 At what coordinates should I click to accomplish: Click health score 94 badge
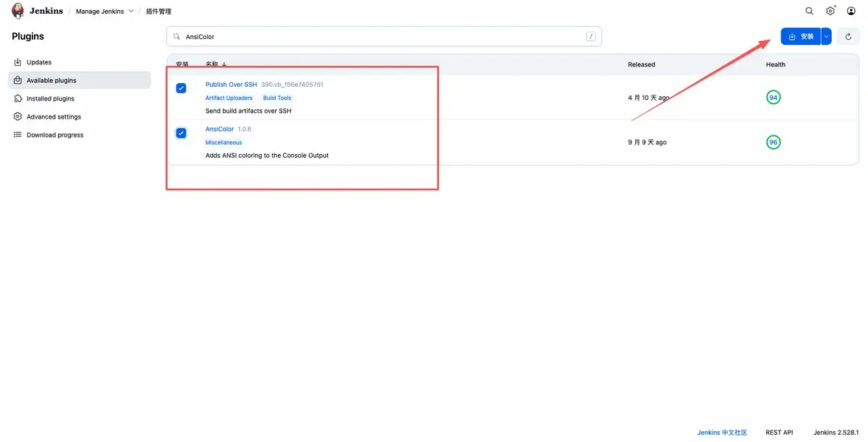pyautogui.click(x=773, y=98)
